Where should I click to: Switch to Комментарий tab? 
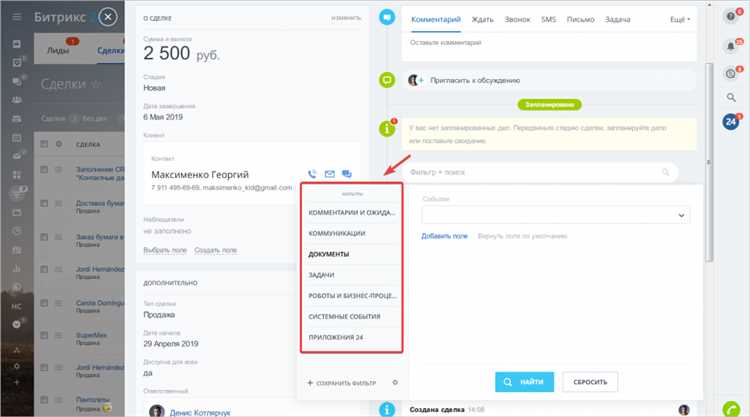point(436,19)
